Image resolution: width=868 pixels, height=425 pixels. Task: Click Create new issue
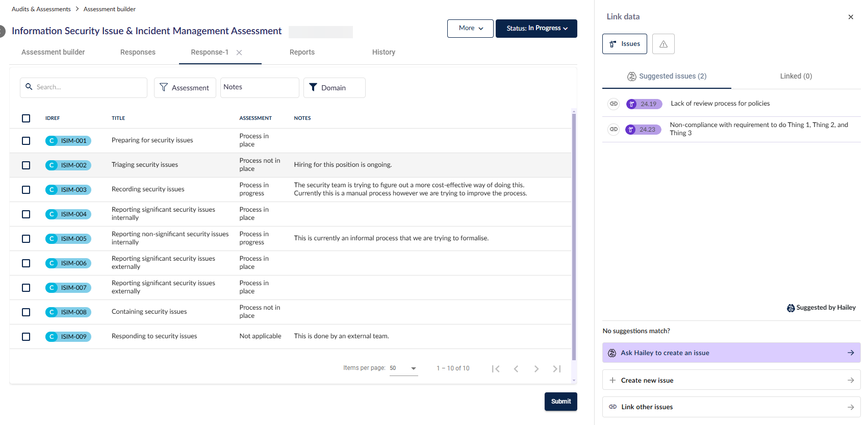(731, 380)
